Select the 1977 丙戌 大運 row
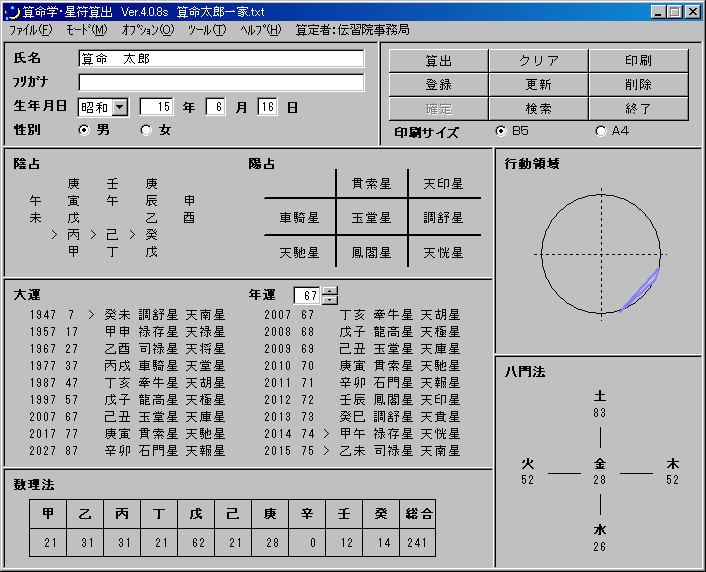Screen dimensions: 706x572 click(127, 366)
